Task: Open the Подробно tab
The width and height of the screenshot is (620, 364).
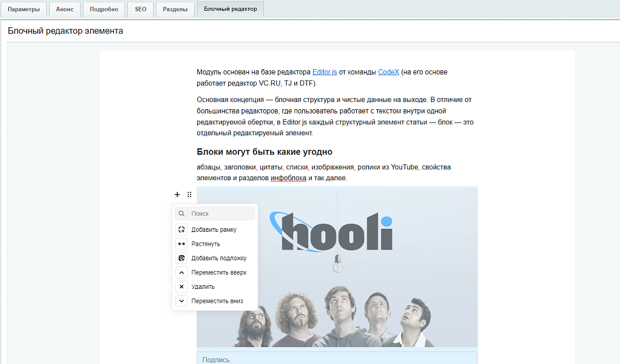Action: [104, 9]
